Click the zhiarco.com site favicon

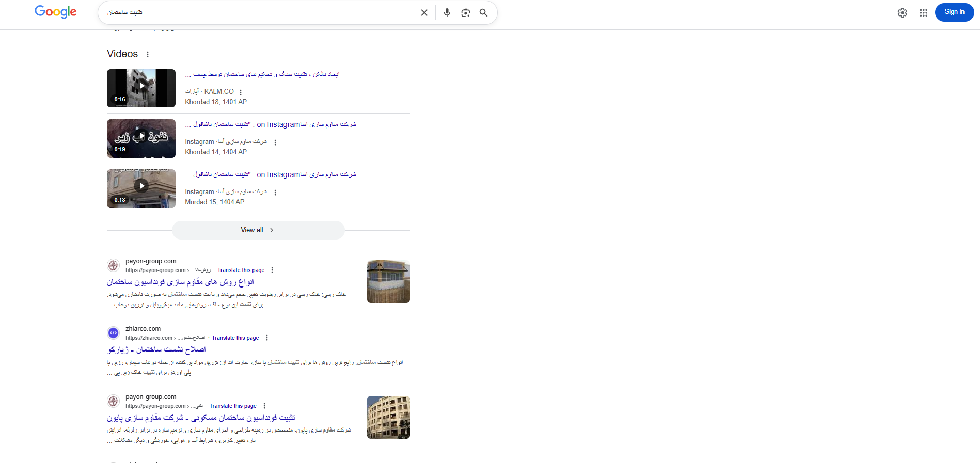(114, 333)
